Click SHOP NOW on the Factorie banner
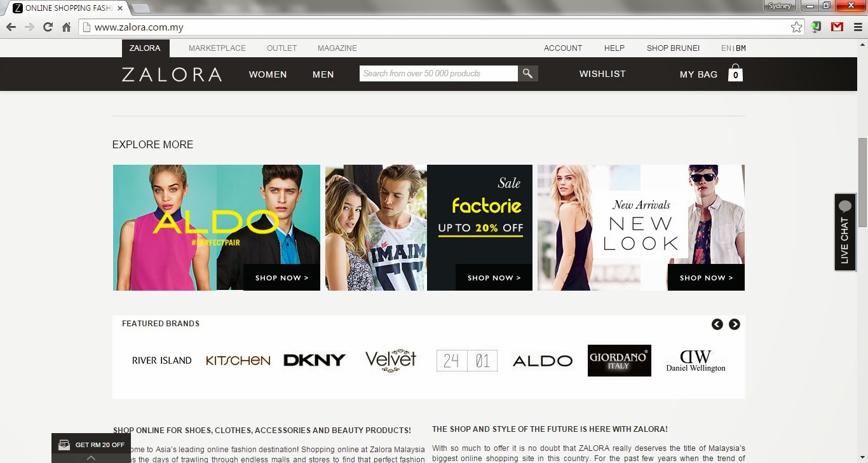Image resolution: width=868 pixels, height=463 pixels. [494, 278]
